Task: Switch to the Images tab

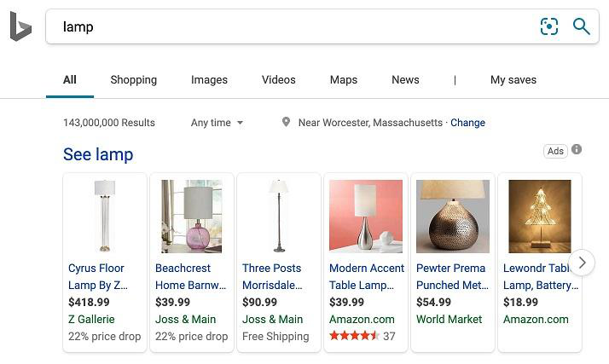Action: pos(209,80)
